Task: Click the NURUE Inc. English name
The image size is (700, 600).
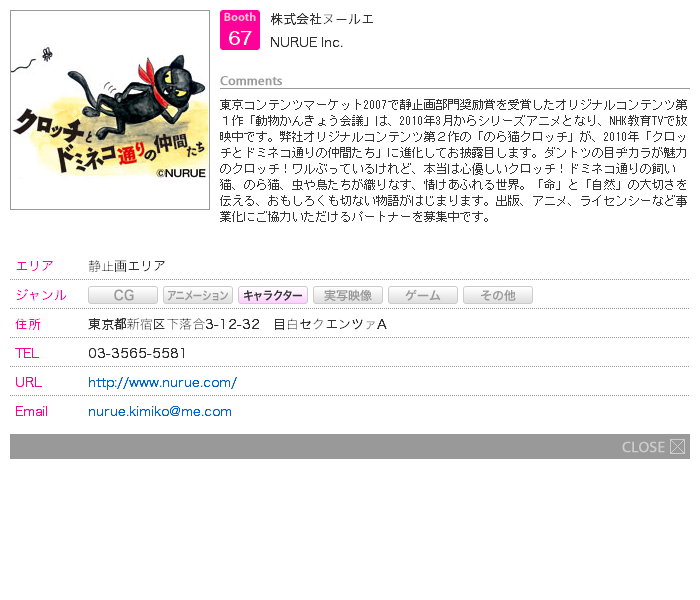Action: pyautogui.click(x=306, y=42)
